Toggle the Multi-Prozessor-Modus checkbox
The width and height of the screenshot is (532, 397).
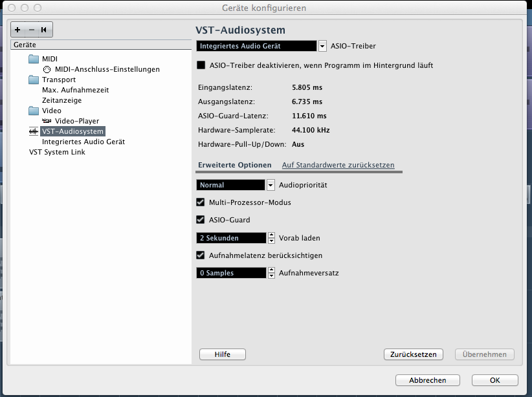point(201,202)
